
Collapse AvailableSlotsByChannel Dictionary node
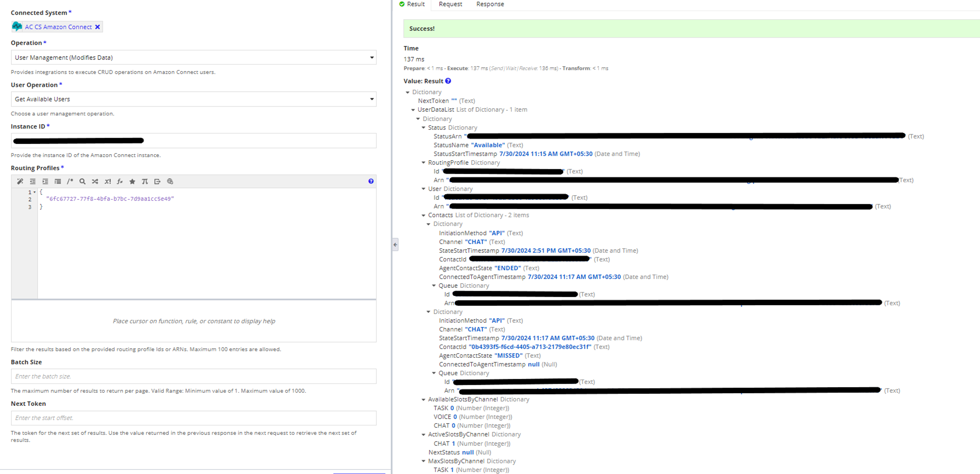tap(423, 400)
